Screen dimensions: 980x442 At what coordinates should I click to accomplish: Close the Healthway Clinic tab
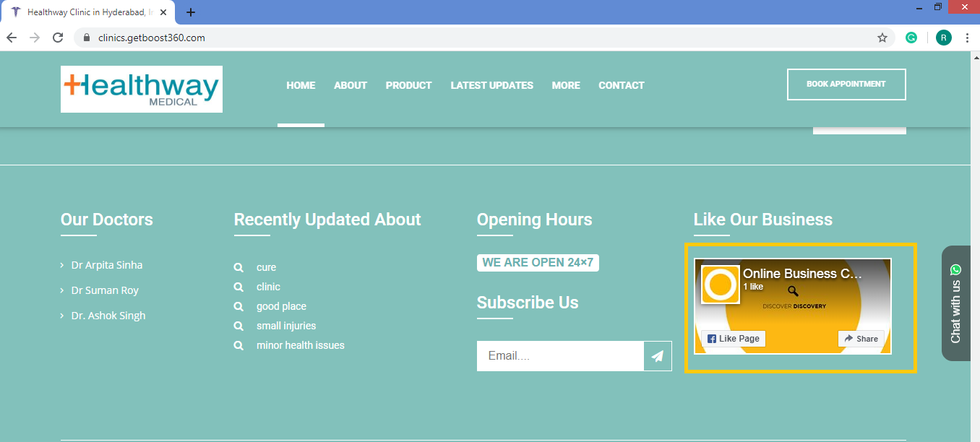(x=164, y=12)
